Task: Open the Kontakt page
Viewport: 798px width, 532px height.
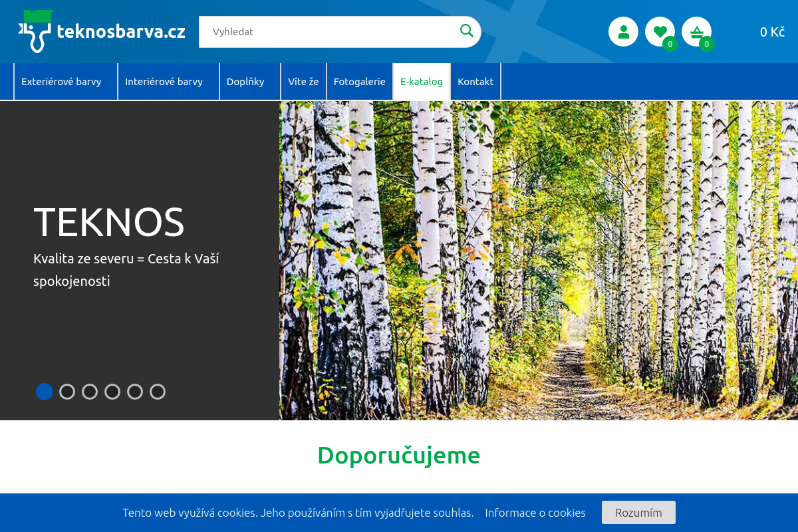Action: point(475,81)
